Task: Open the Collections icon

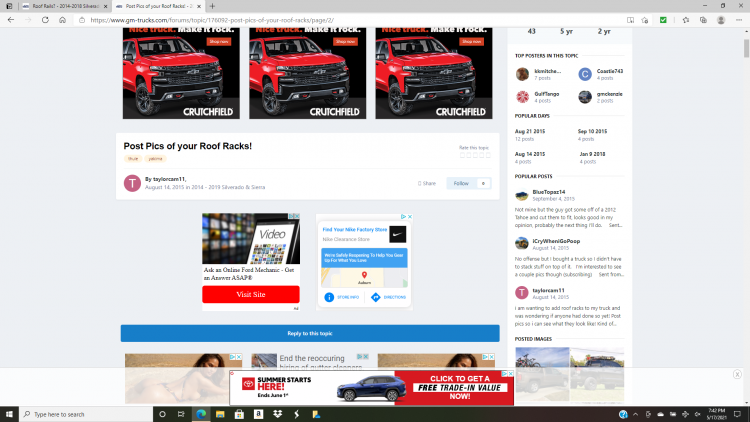Action: pos(703,20)
